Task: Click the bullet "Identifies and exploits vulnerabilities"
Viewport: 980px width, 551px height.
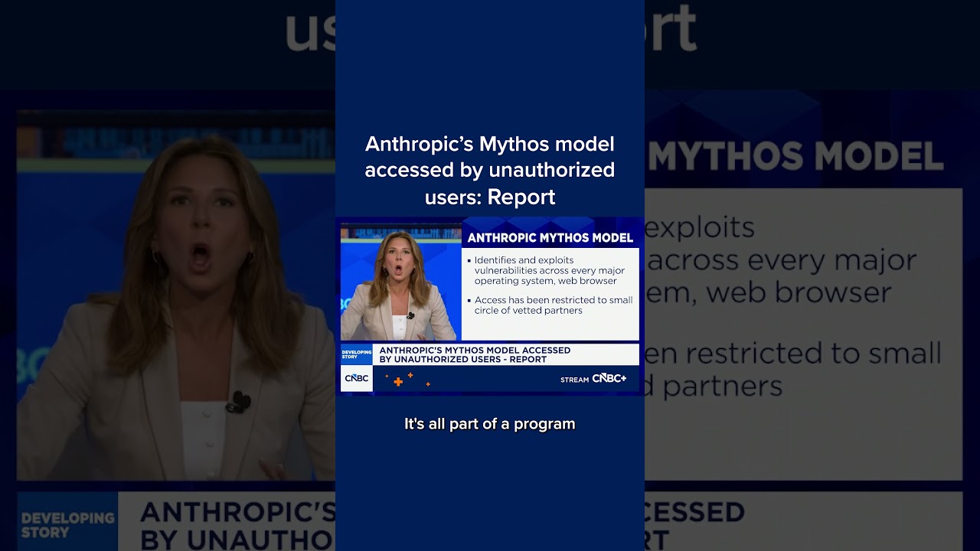Action: pyautogui.click(x=549, y=271)
